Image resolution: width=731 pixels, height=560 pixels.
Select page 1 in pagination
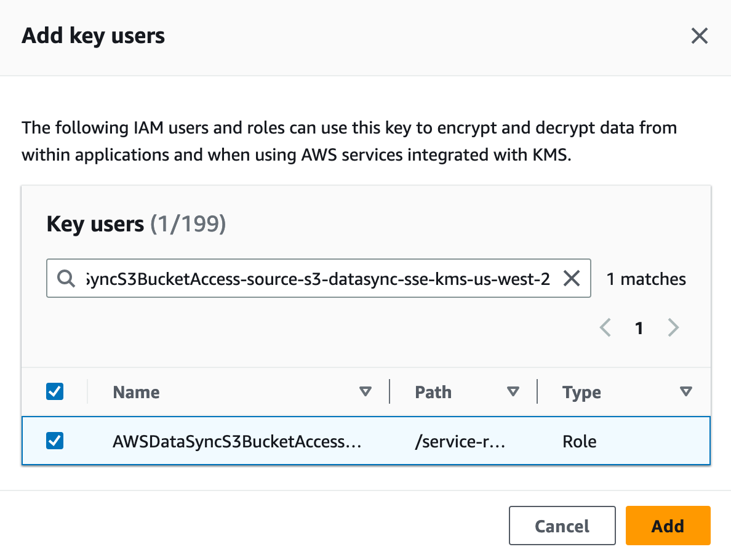[639, 328]
